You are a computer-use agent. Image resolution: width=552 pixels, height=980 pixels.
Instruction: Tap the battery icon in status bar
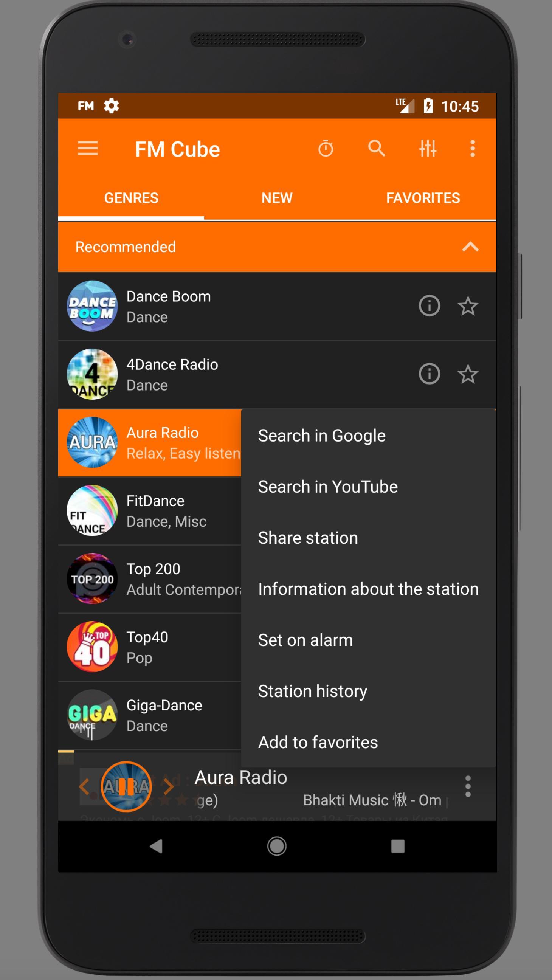(x=428, y=106)
